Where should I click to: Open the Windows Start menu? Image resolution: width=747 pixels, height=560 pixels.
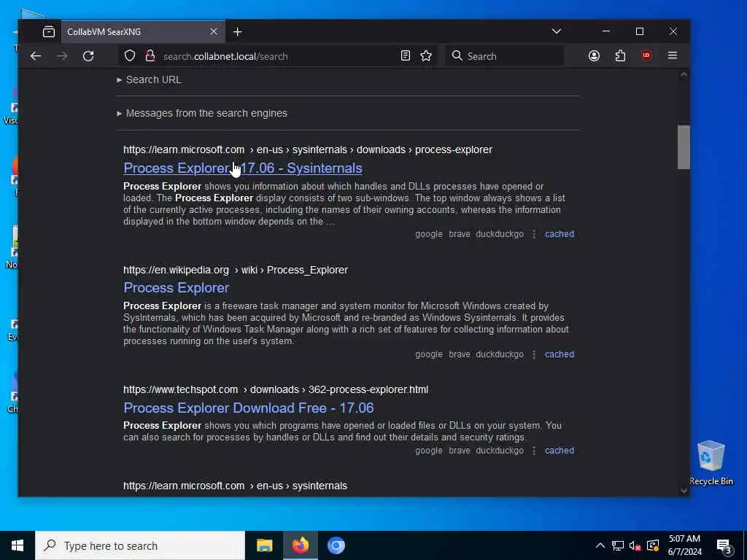pyautogui.click(x=18, y=545)
